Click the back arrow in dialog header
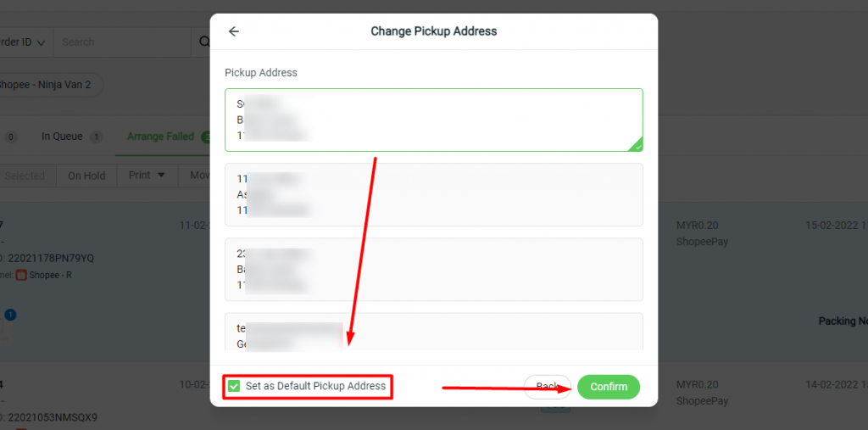 [x=234, y=31]
